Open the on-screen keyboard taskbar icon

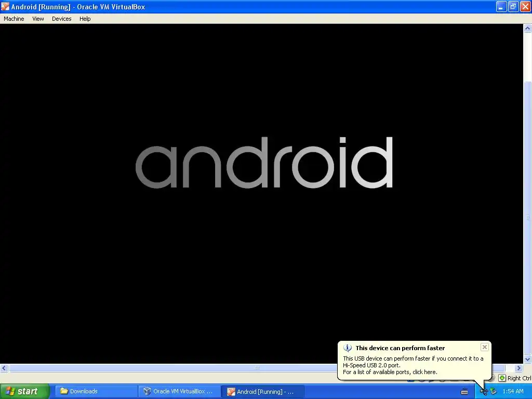tap(464, 392)
